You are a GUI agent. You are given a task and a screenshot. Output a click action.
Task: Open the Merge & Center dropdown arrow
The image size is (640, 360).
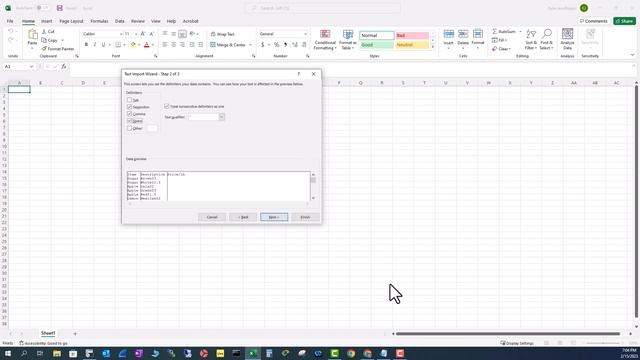[x=250, y=45]
